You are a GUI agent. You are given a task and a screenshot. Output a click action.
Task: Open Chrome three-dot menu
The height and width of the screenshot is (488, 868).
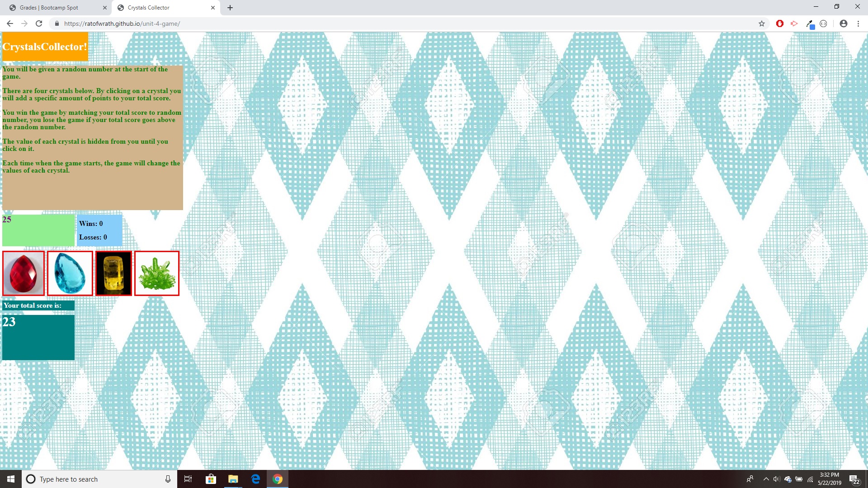(x=858, y=23)
